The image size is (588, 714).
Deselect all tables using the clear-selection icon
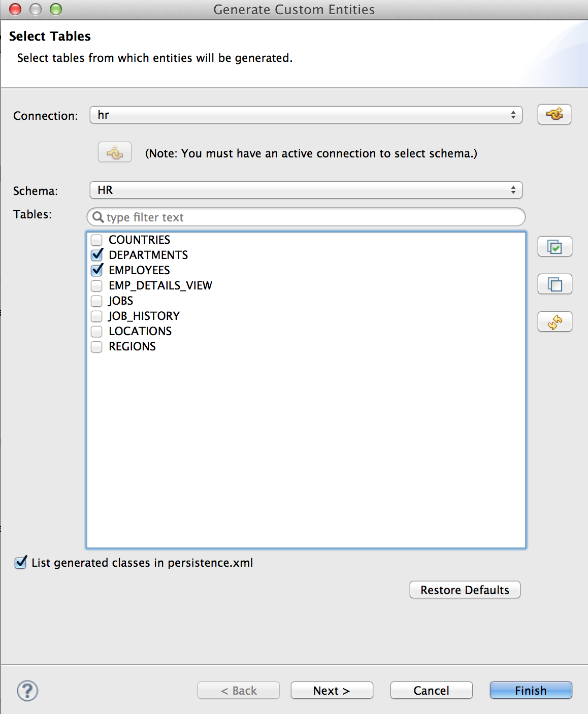pos(554,284)
